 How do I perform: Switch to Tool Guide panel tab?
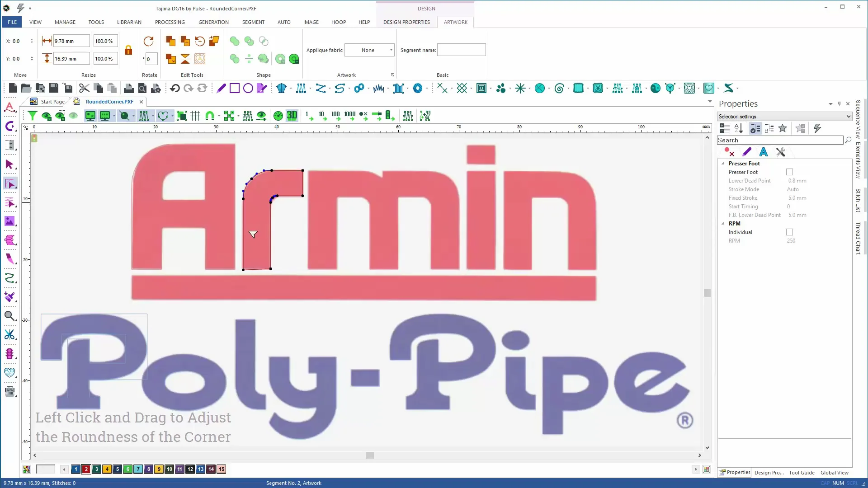point(802,473)
